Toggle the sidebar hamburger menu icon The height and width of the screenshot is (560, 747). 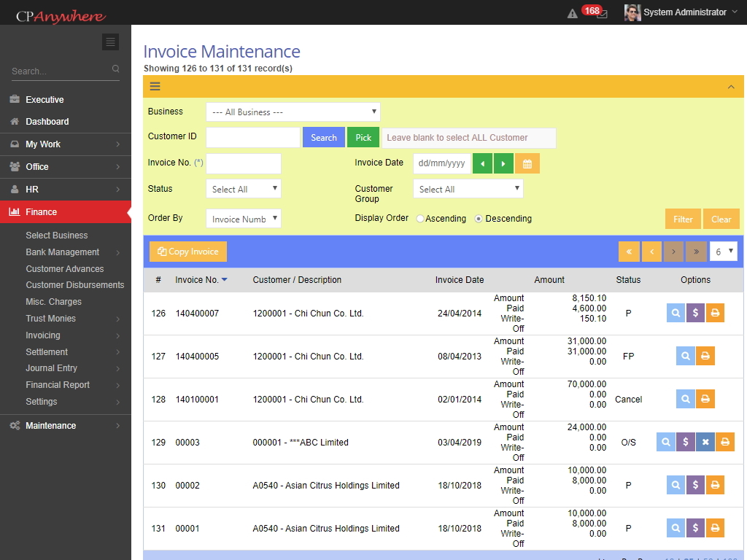click(x=110, y=42)
